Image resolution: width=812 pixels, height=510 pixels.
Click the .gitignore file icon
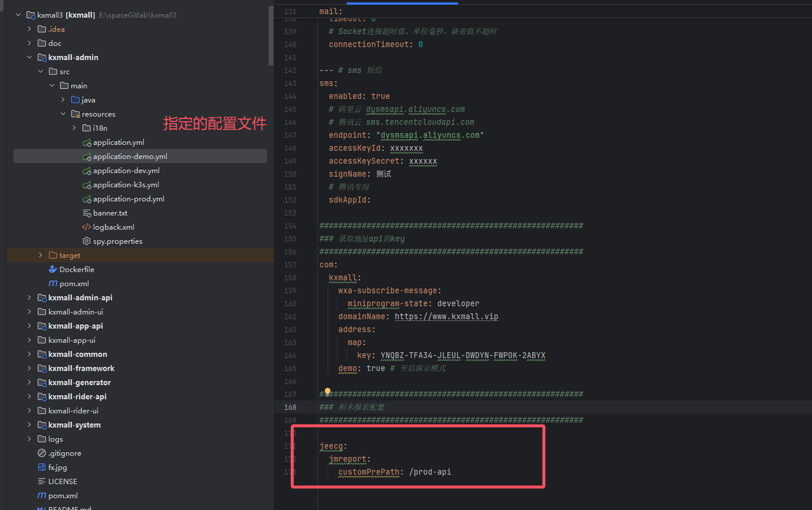(x=42, y=453)
